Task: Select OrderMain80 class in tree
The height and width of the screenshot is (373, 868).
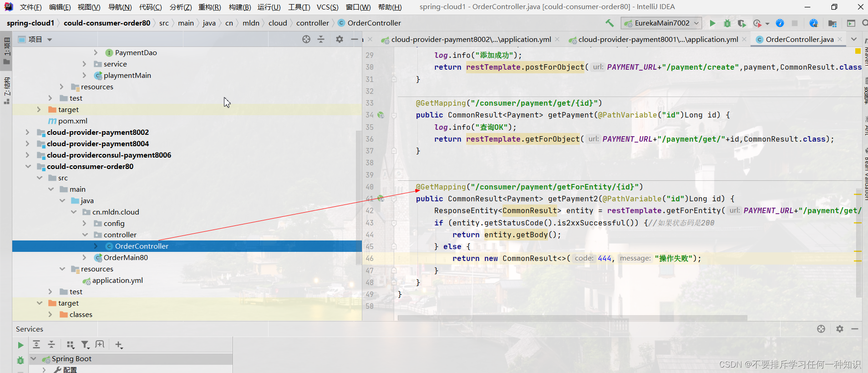Action: point(126,257)
